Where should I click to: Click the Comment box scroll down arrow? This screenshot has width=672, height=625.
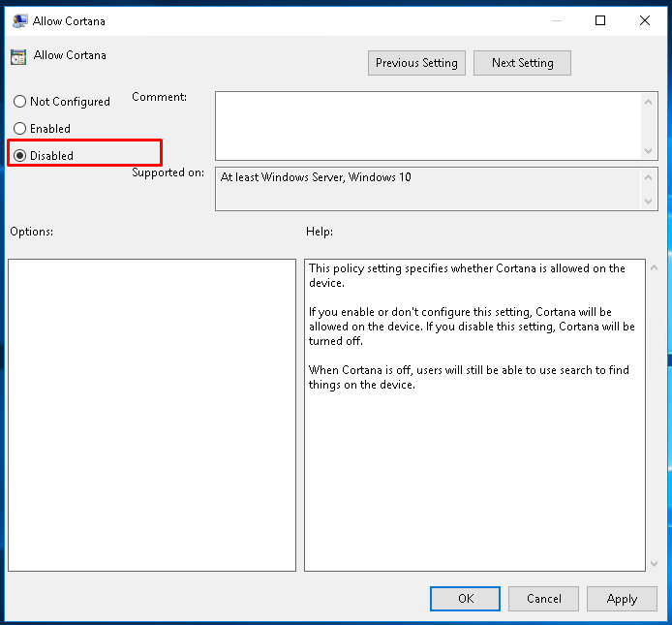(649, 151)
